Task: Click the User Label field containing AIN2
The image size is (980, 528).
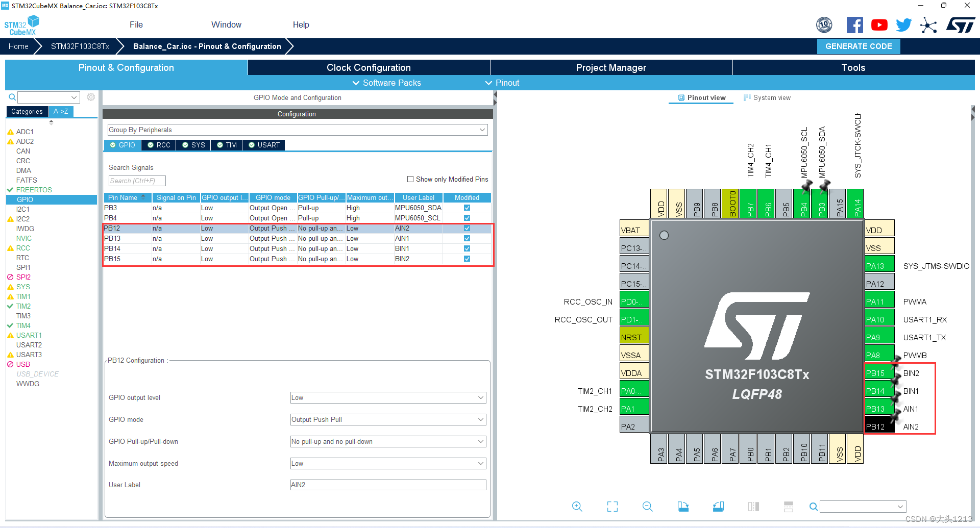Action: tap(388, 485)
